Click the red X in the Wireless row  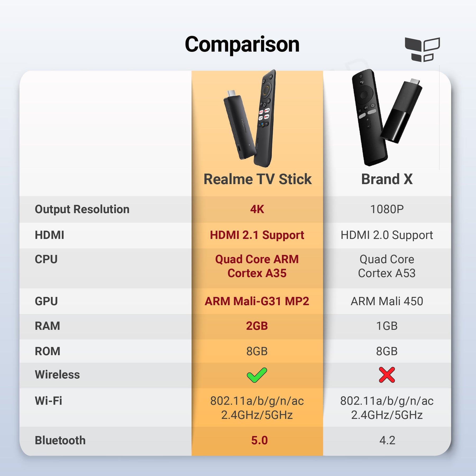click(387, 375)
